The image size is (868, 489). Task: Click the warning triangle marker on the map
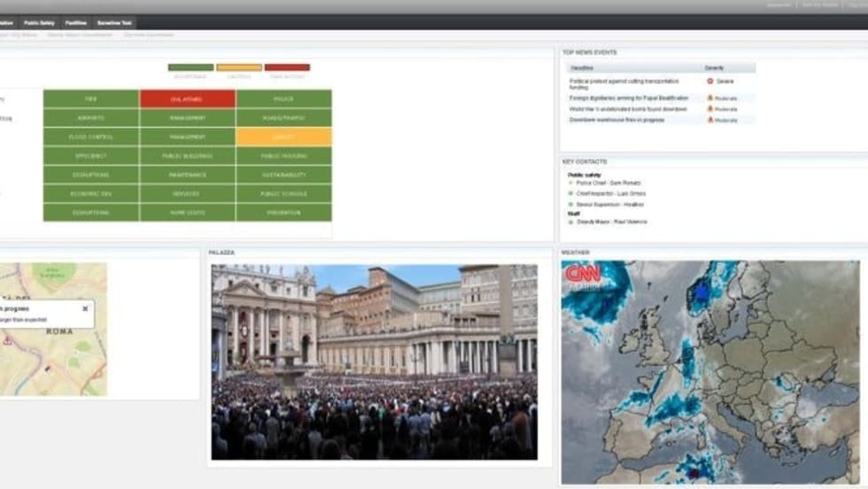point(8,340)
